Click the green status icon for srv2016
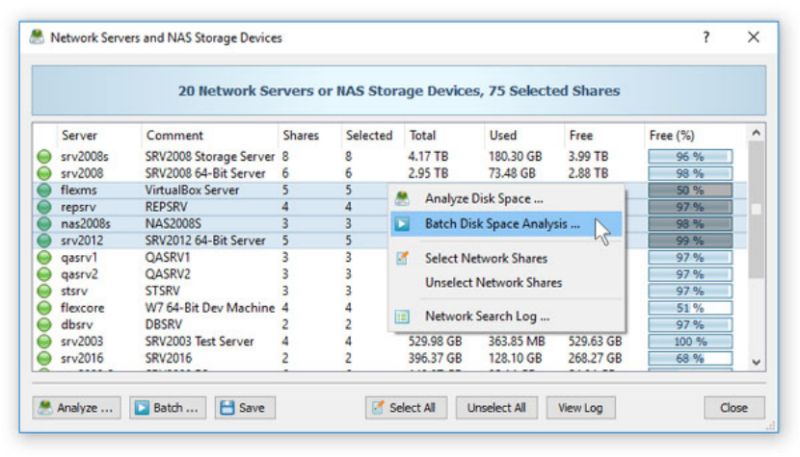 coord(44,358)
